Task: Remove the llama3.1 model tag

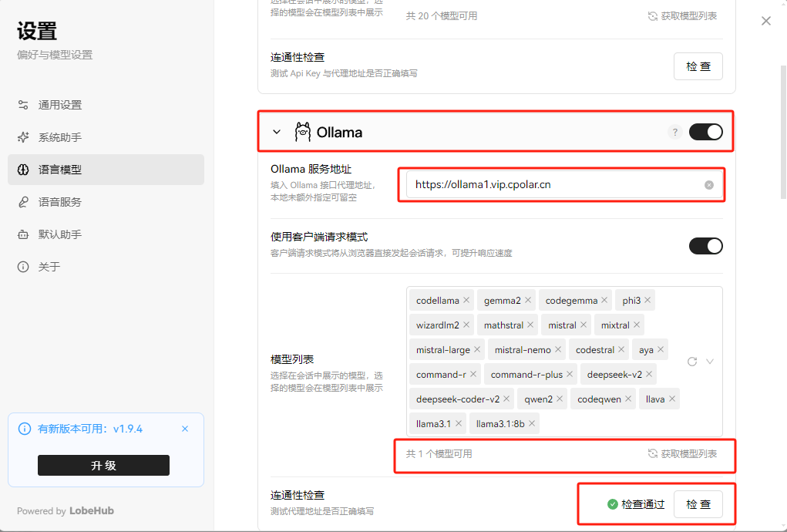Action: point(458,423)
